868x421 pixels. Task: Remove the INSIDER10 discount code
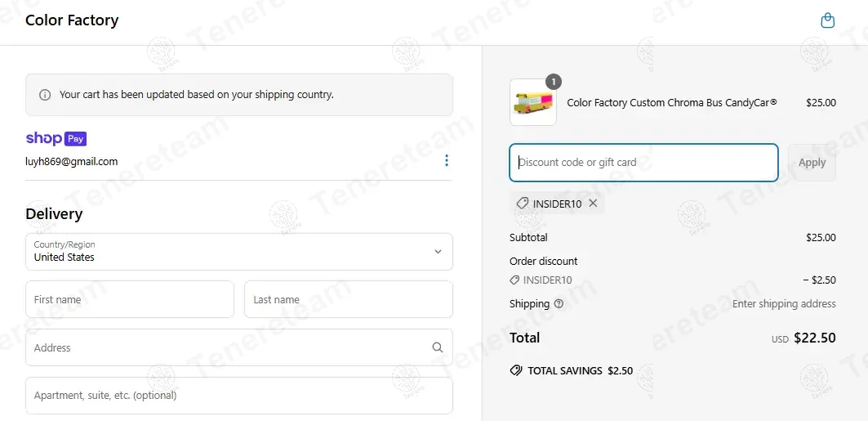point(593,204)
